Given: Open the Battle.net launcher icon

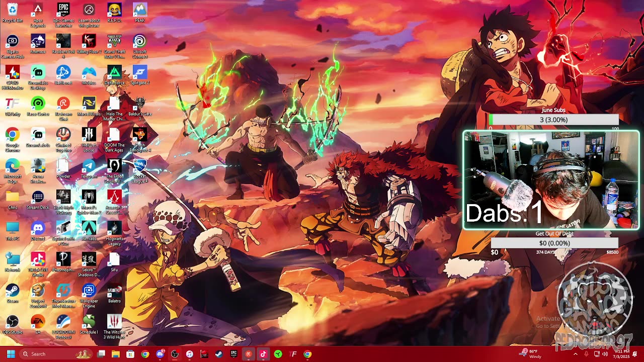Looking at the screenshot, I should (63, 75).
